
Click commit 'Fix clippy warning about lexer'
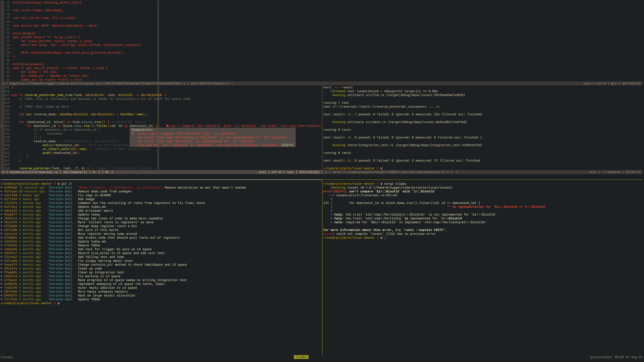pos(105,261)
